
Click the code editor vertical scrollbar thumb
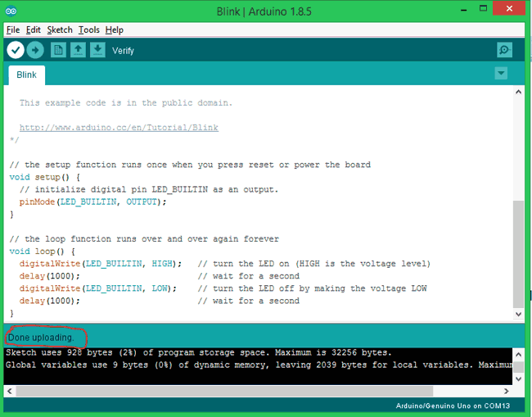pyautogui.click(x=518, y=254)
